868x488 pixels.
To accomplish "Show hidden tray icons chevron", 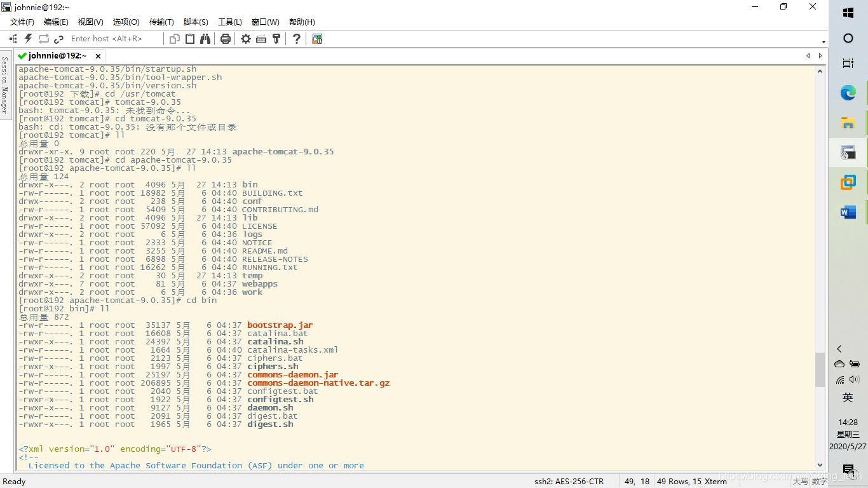I will tap(839, 349).
